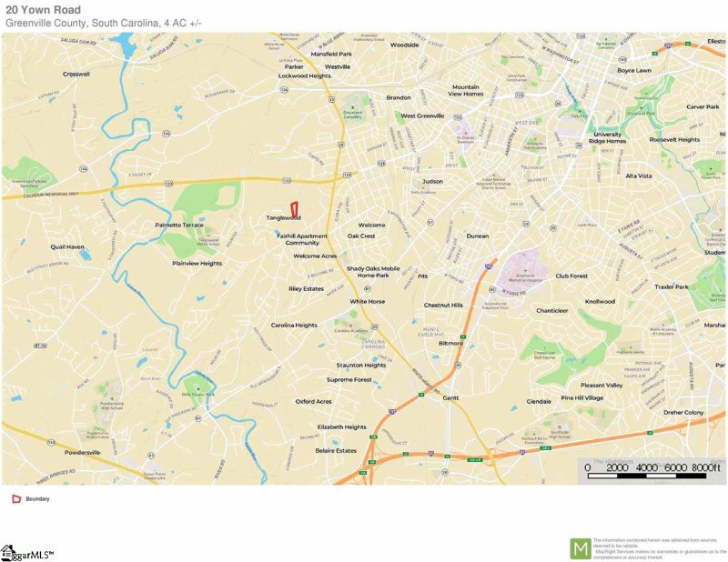Click the green MapRight M logo
This screenshot has height=562, width=728.
580,548
